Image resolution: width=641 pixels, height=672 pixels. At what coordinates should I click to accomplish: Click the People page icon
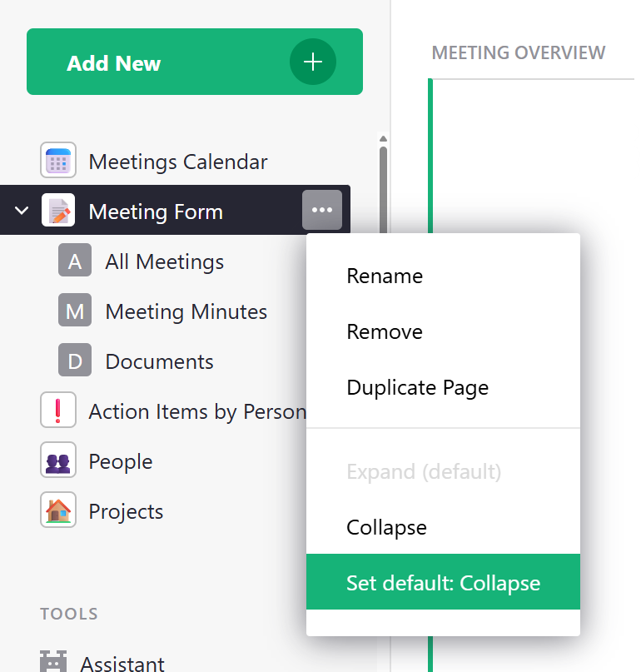(x=58, y=460)
